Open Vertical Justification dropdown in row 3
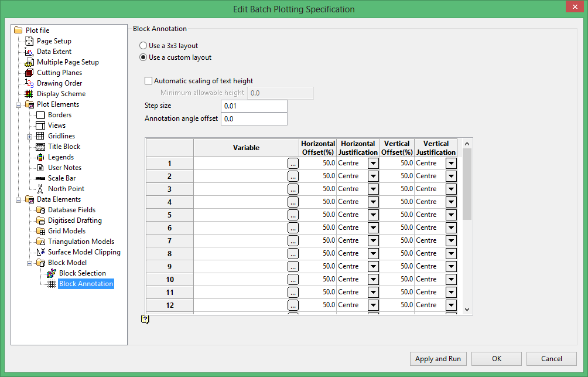Viewport: 588px width, 377px height. point(451,189)
